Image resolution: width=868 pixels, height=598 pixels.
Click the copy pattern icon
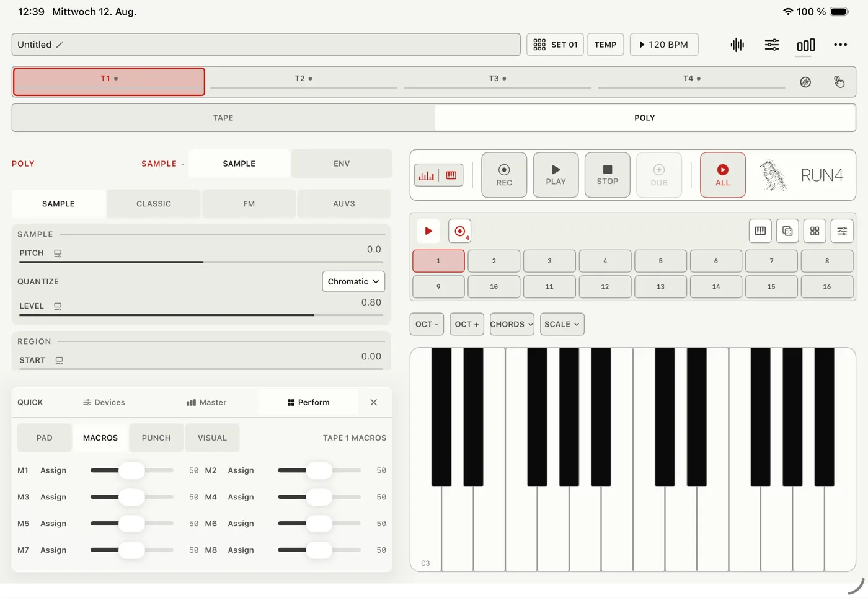point(787,231)
